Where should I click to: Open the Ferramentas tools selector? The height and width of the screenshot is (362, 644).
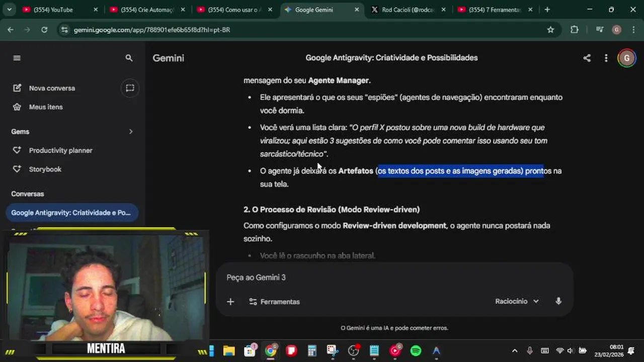(x=274, y=302)
